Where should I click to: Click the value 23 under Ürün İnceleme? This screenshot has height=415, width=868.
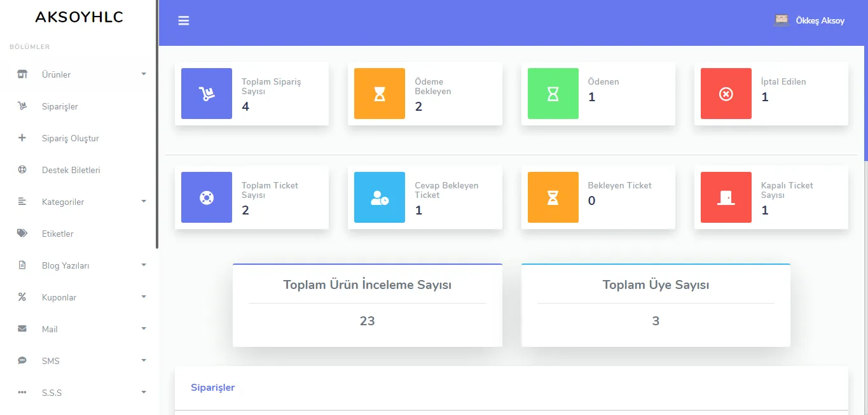tap(368, 321)
